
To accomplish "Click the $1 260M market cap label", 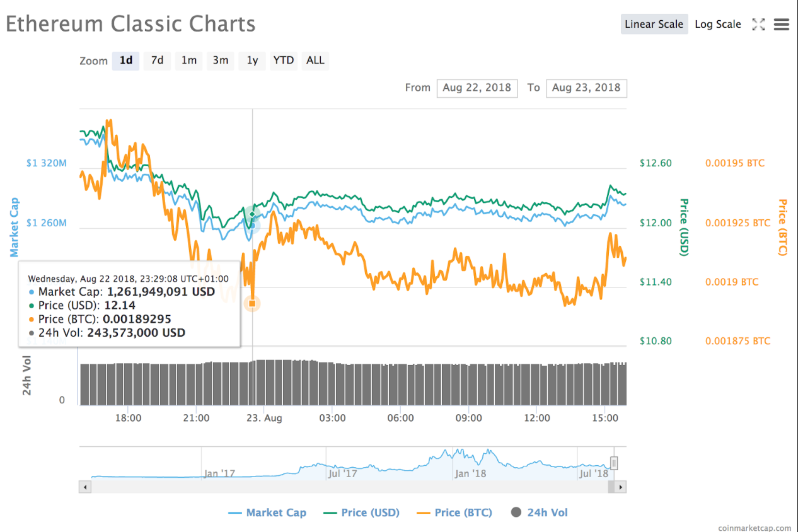I will (x=47, y=223).
